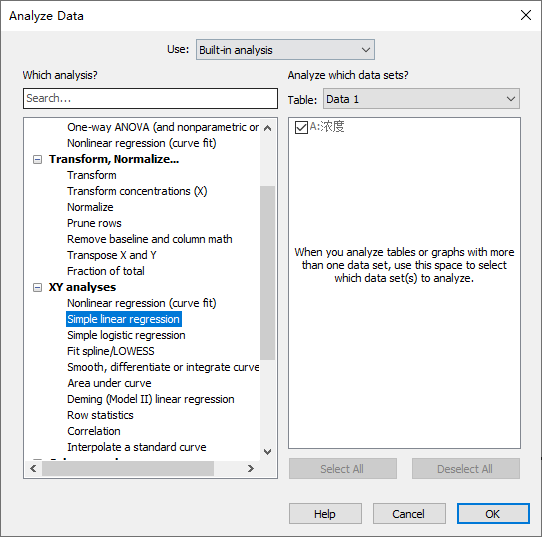This screenshot has width=542, height=537.
Task: Click the Cancel button
Action: tap(409, 514)
